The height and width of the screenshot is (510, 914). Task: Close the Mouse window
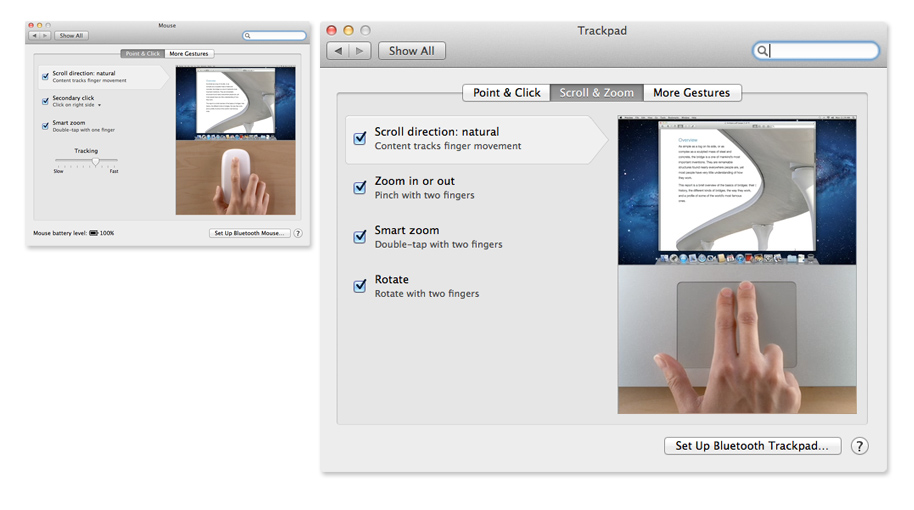pos(31,26)
